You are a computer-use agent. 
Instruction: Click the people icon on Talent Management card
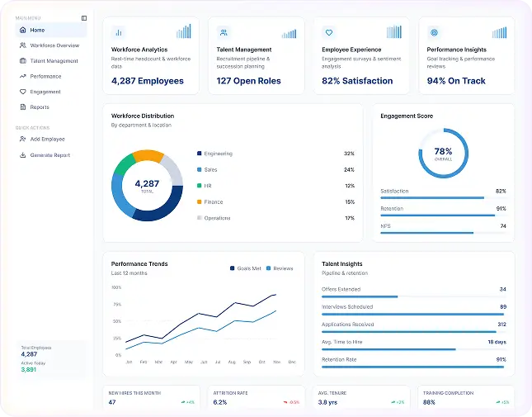point(224,32)
